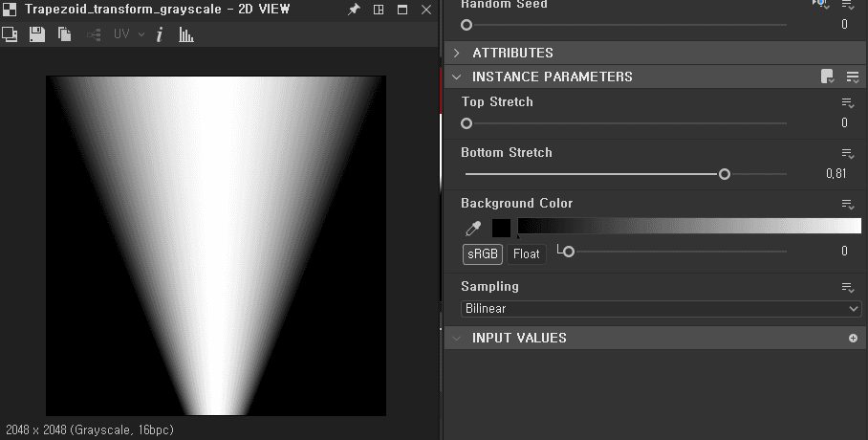Click the 2D View panel title icon
868x440 pixels.
tap(10, 10)
